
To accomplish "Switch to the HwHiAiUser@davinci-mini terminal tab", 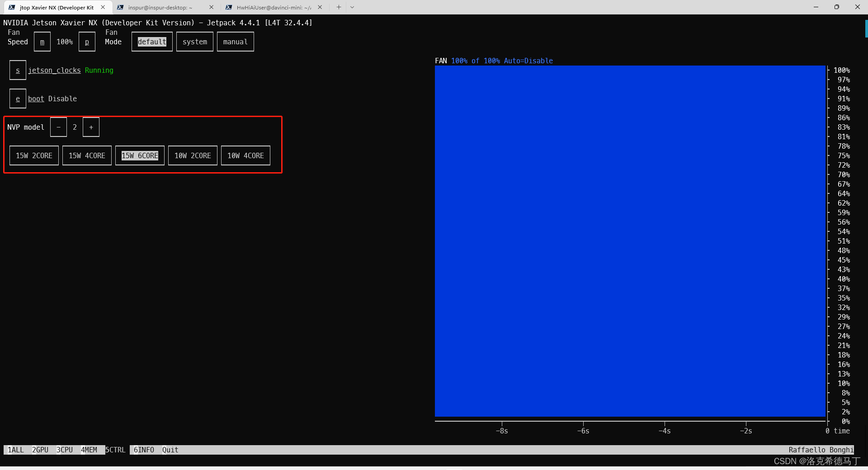I will tap(274, 7).
